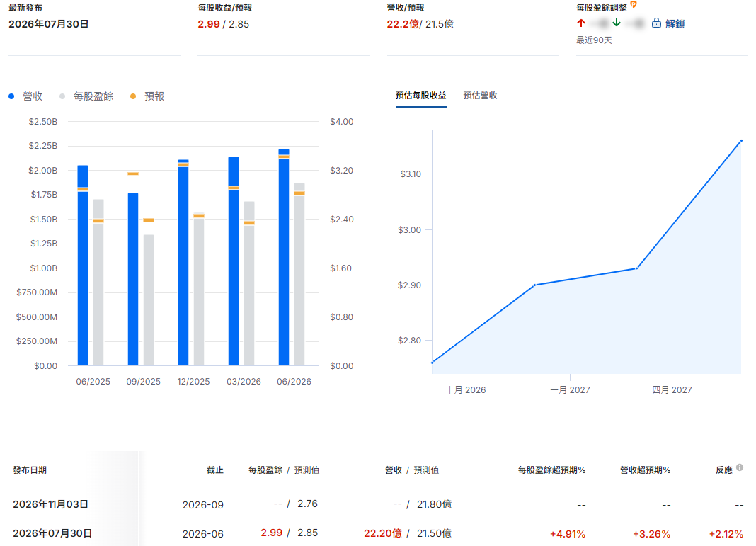Image resolution: width=756 pixels, height=546 pixels.
Task: Click the orange pro badge beside 每股盈餘調整
Action: [x=634, y=5]
